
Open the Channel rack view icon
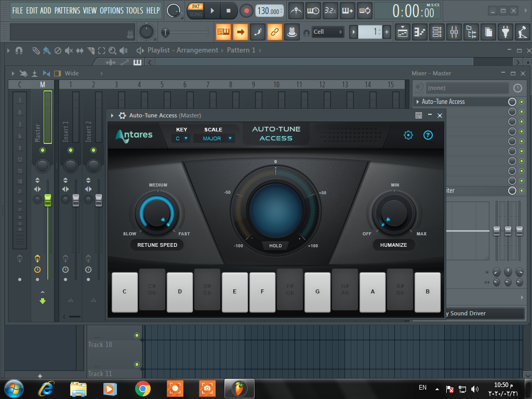(436, 32)
